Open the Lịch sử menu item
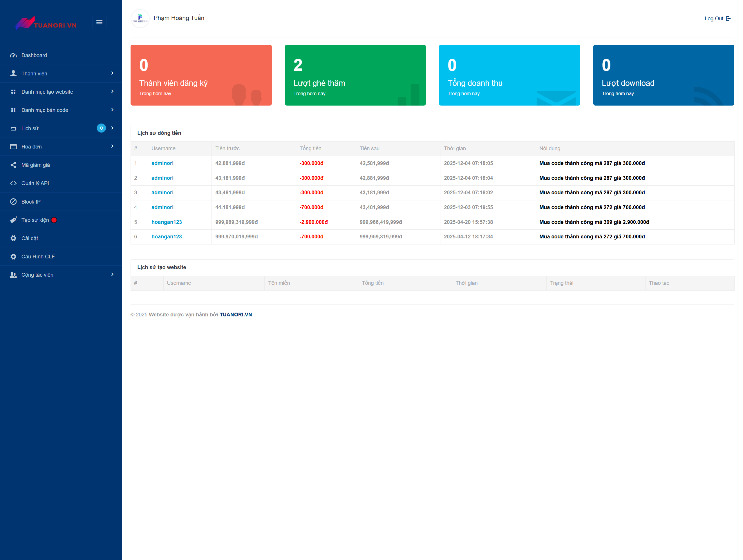The image size is (743, 560). 30,128
